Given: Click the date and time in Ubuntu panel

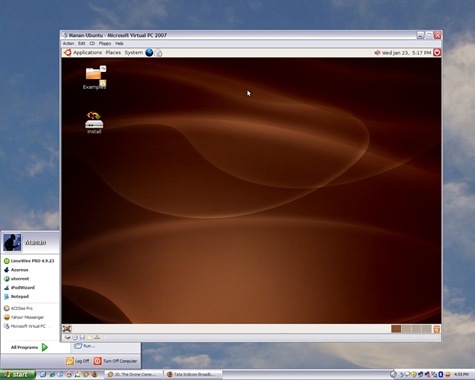Looking at the screenshot, I should pos(406,53).
